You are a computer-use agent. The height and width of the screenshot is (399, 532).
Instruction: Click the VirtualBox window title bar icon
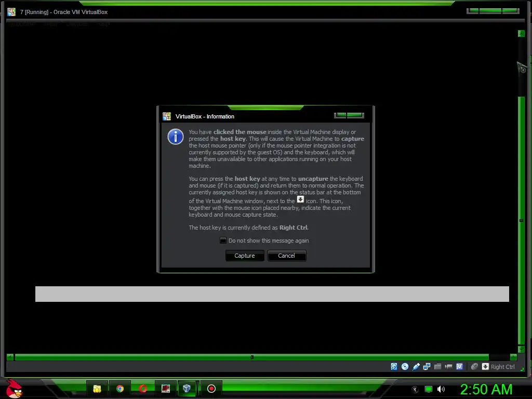(x=11, y=12)
